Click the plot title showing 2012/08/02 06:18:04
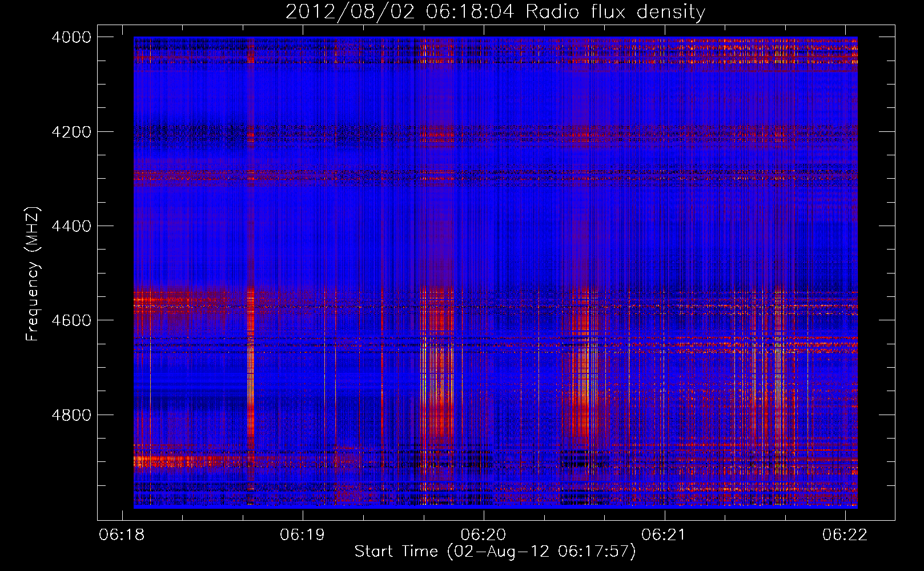The image size is (924, 571). [x=495, y=12]
